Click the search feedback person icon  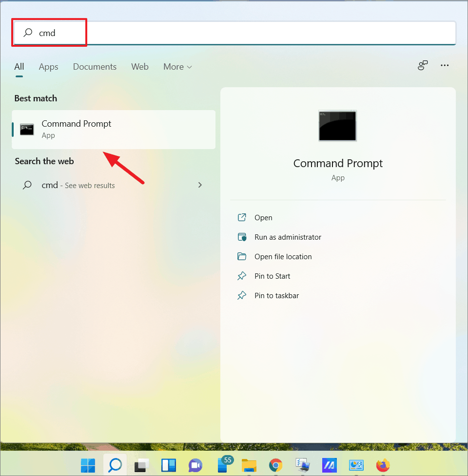coord(422,65)
